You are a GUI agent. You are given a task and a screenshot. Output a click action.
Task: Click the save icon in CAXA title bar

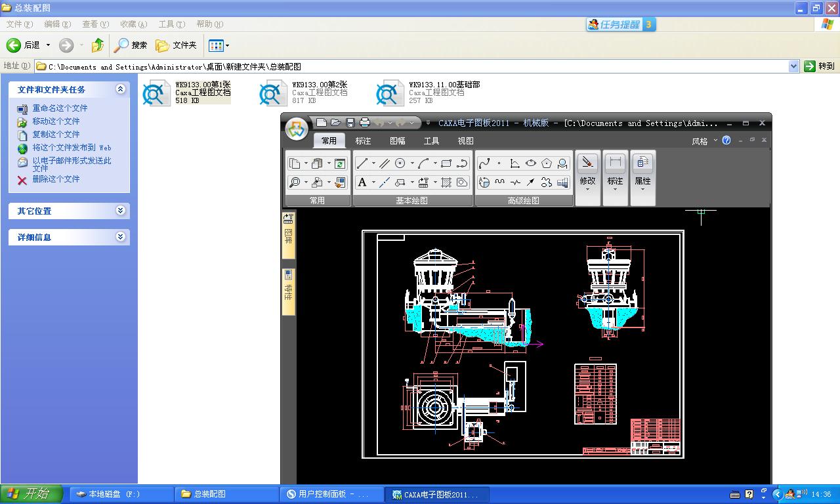click(350, 123)
